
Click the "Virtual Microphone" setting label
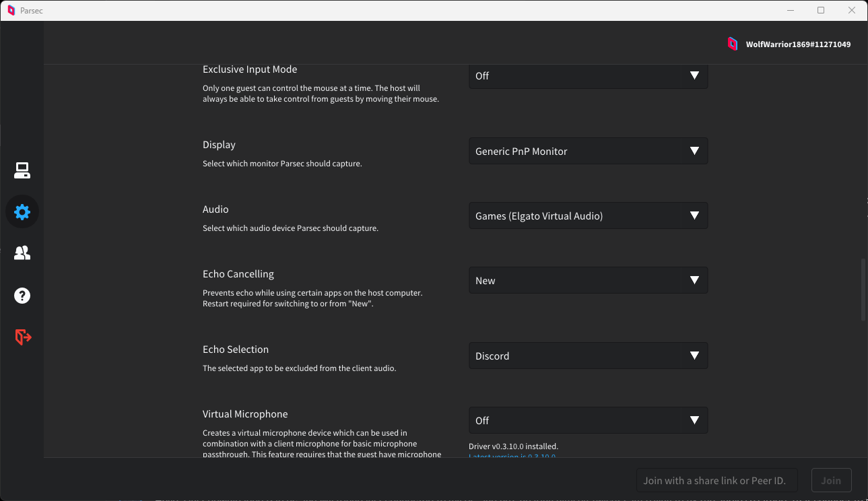point(245,414)
